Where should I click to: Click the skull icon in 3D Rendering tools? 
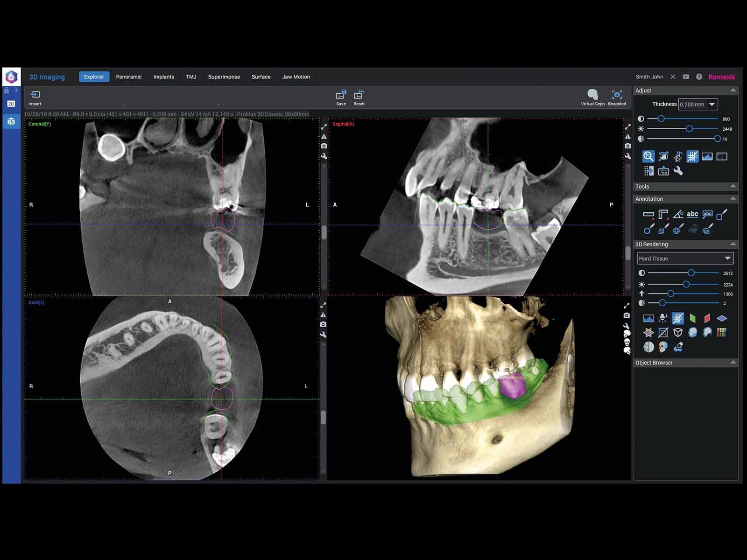click(663, 347)
